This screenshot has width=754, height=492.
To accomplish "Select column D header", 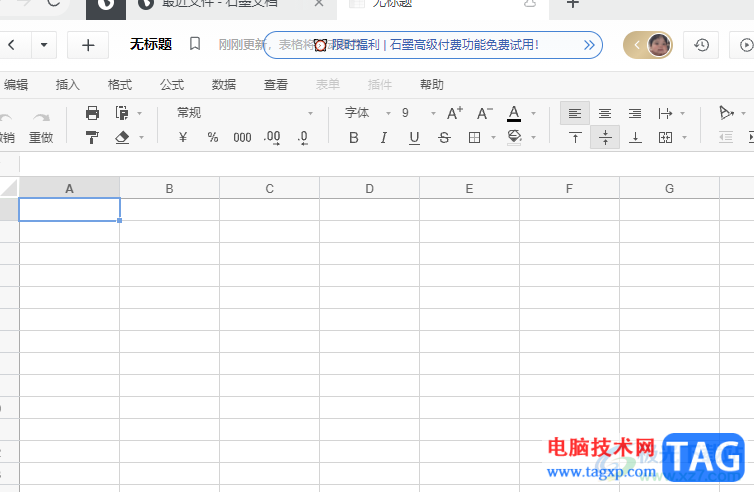I will coord(369,188).
